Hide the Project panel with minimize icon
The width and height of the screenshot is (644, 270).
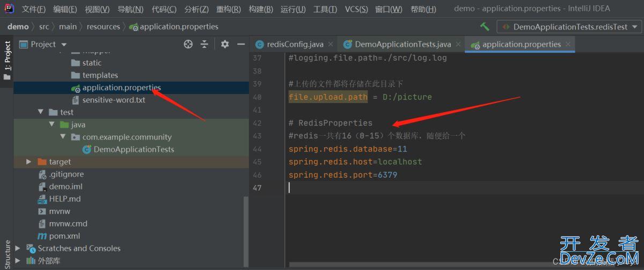240,44
